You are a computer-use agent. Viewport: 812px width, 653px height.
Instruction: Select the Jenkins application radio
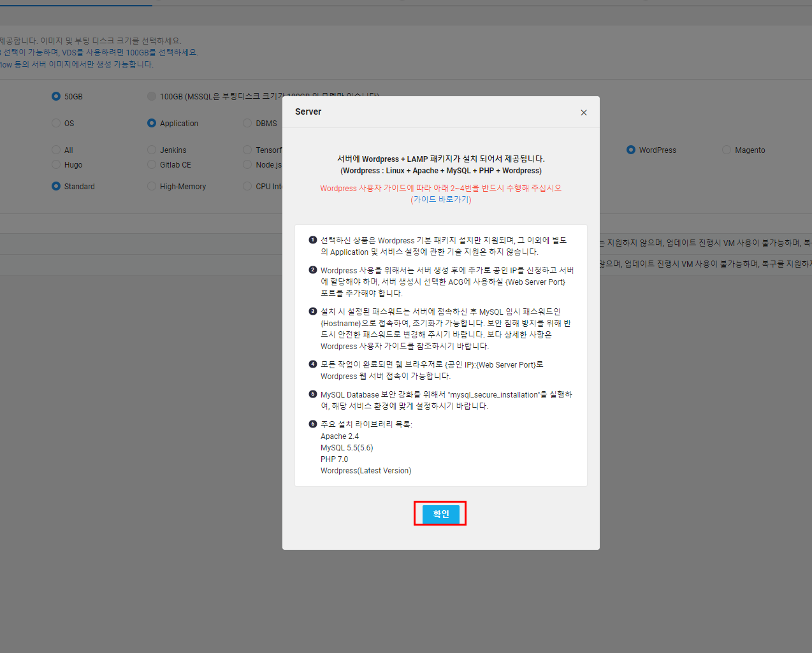[152, 150]
